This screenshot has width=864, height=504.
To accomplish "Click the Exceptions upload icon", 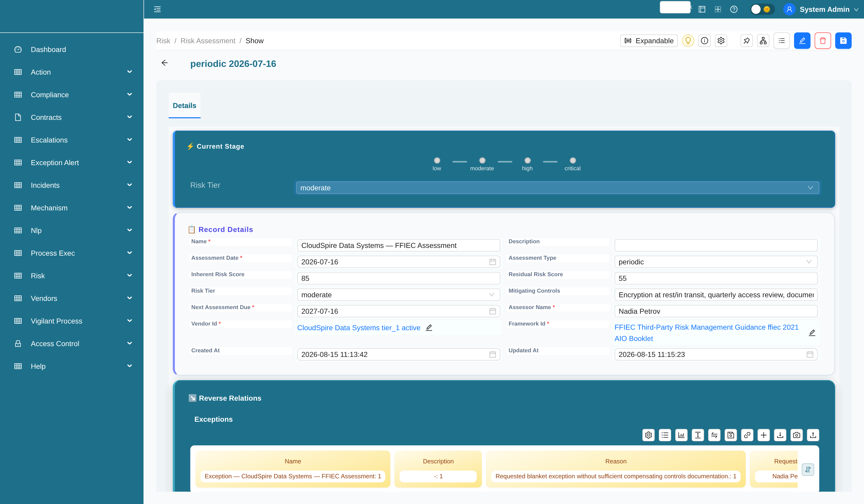I will click(813, 435).
